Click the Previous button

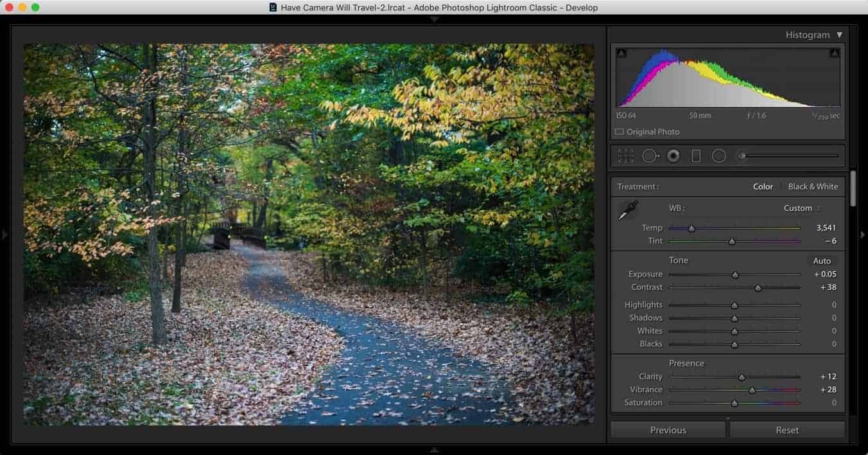click(668, 430)
